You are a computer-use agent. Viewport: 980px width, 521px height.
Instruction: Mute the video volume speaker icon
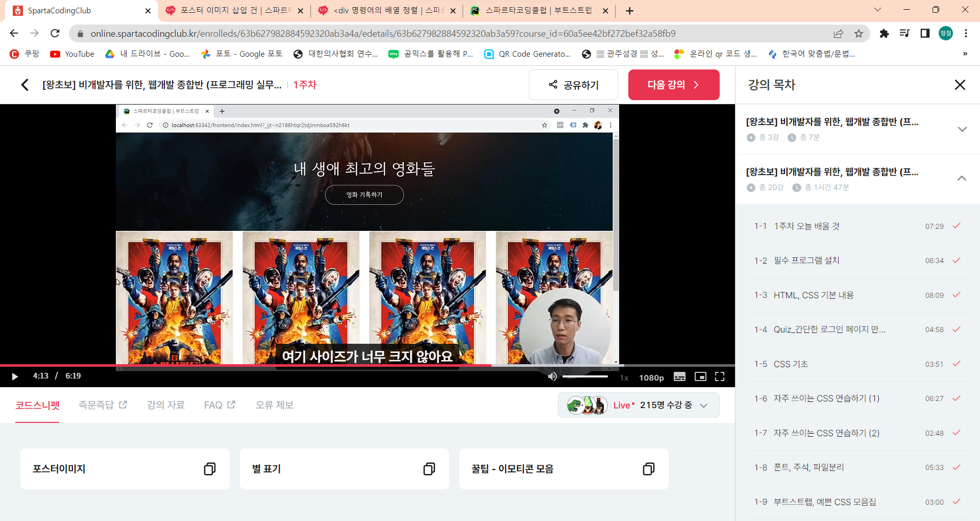552,376
